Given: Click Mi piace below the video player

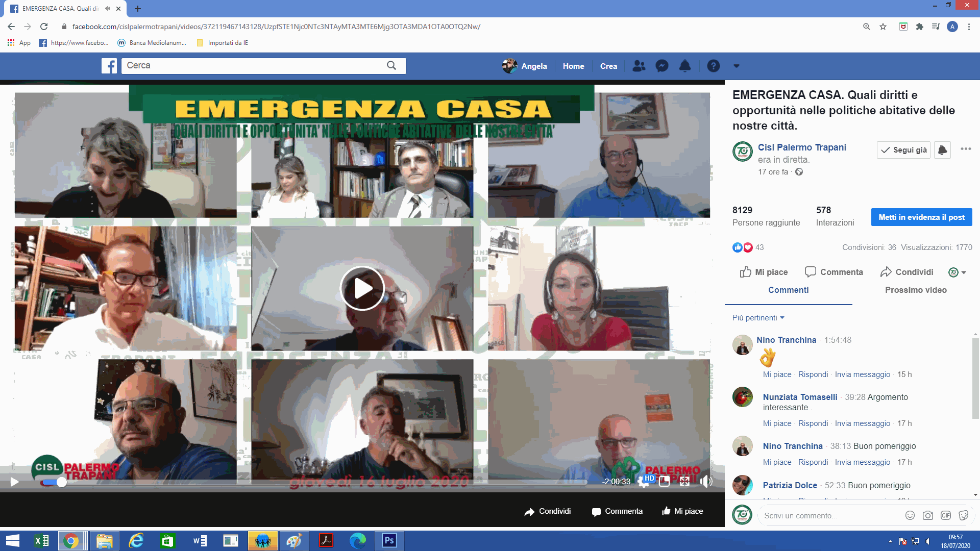Looking at the screenshot, I should [x=682, y=511].
